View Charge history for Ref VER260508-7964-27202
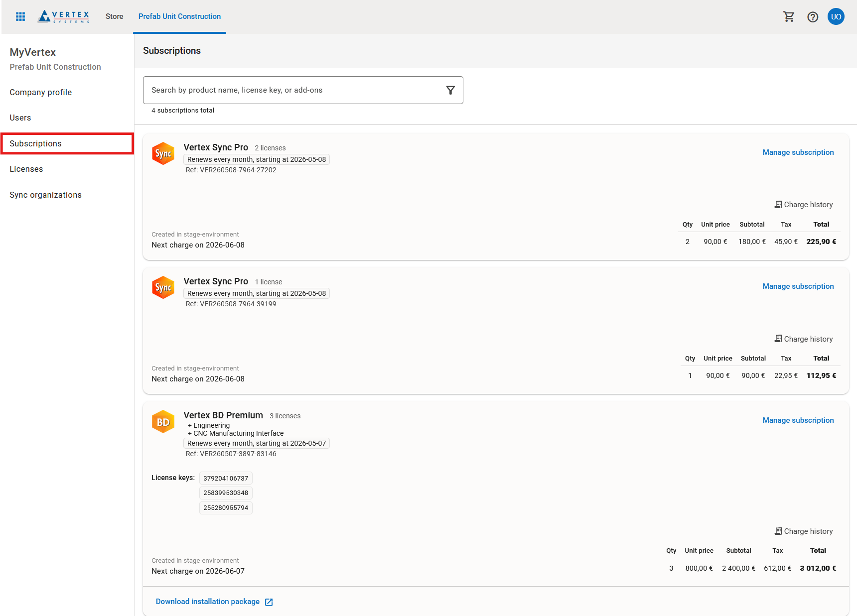The image size is (857, 616). [x=804, y=205]
